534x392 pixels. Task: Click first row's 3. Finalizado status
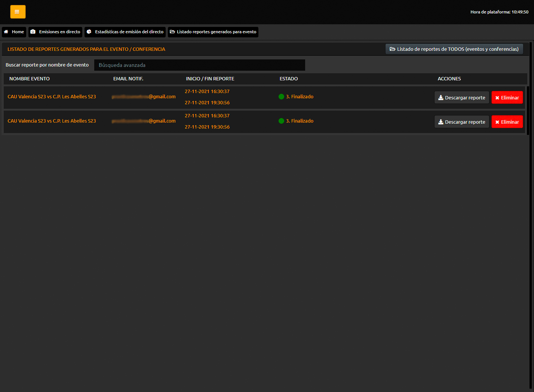coord(300,96)
